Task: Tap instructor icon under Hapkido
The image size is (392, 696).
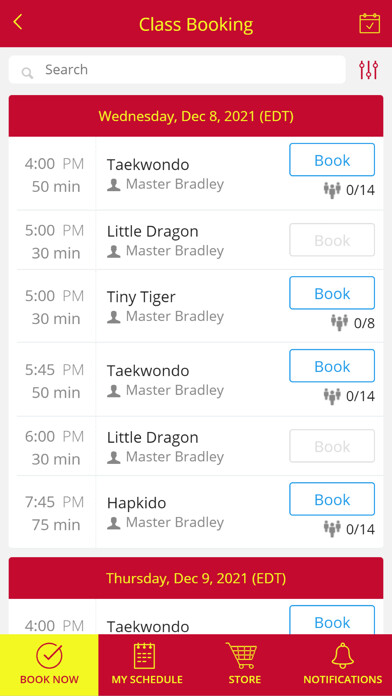Action: (114, 523)
